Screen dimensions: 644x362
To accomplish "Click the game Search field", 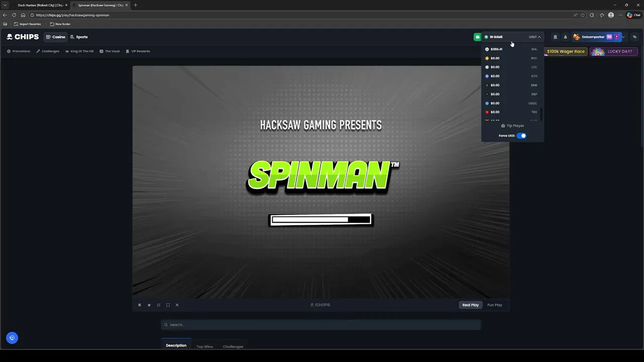I will point(321,325).
